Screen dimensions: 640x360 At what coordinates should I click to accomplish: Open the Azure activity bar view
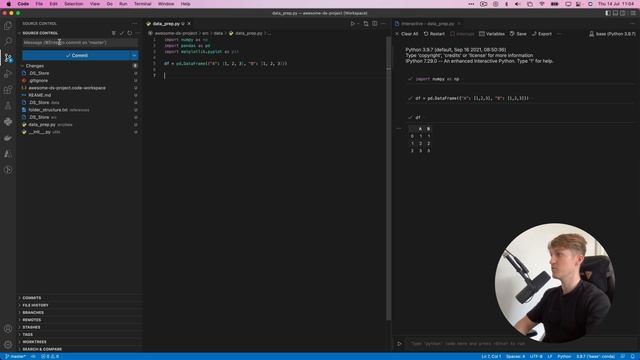coord(8,154)
